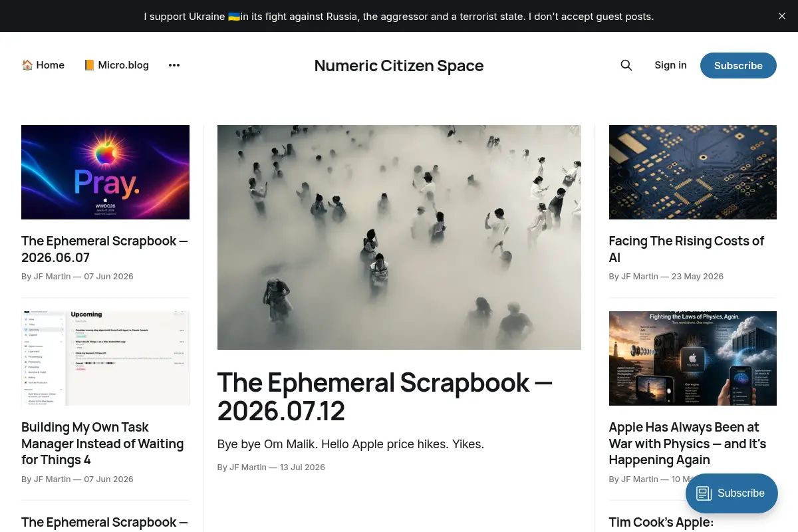Viewport: 798px width, 532px height.
Task: Dismiss the Ukraine support banner
Action: (782, 16)
